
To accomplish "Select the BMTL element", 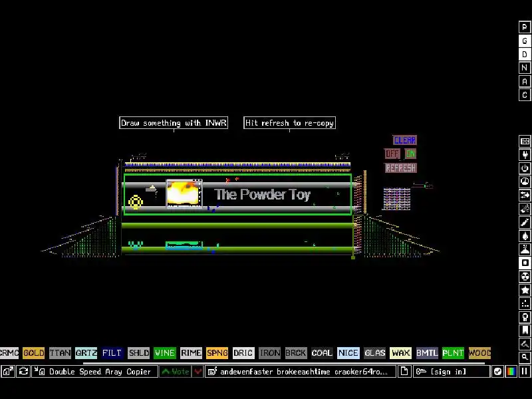I will (x=427, y=353).
